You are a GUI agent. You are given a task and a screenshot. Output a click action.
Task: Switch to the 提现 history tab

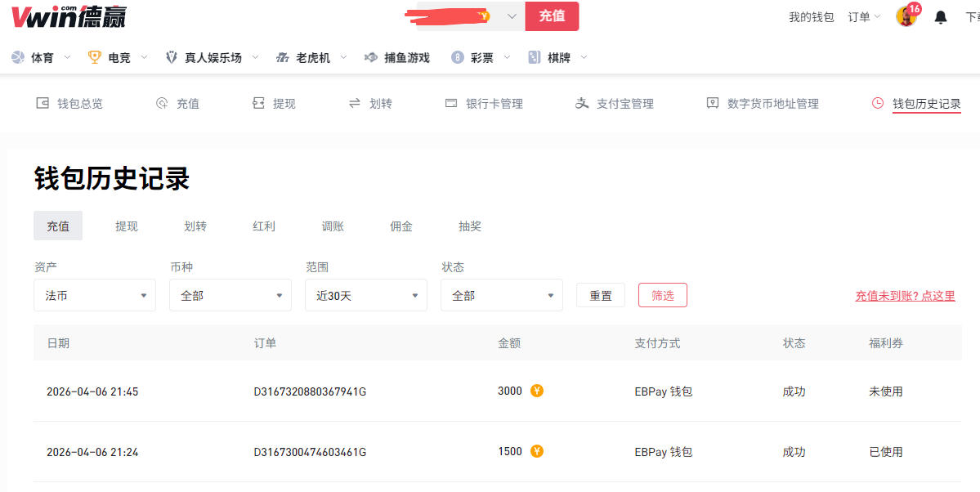pyautogui.click(x=127, y=226)
